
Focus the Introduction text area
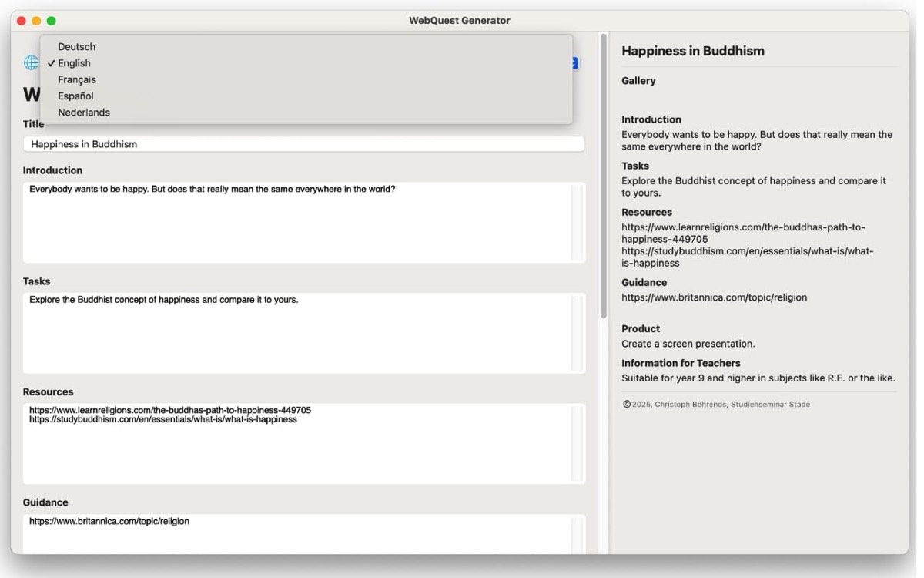click(x=304, y=223)
